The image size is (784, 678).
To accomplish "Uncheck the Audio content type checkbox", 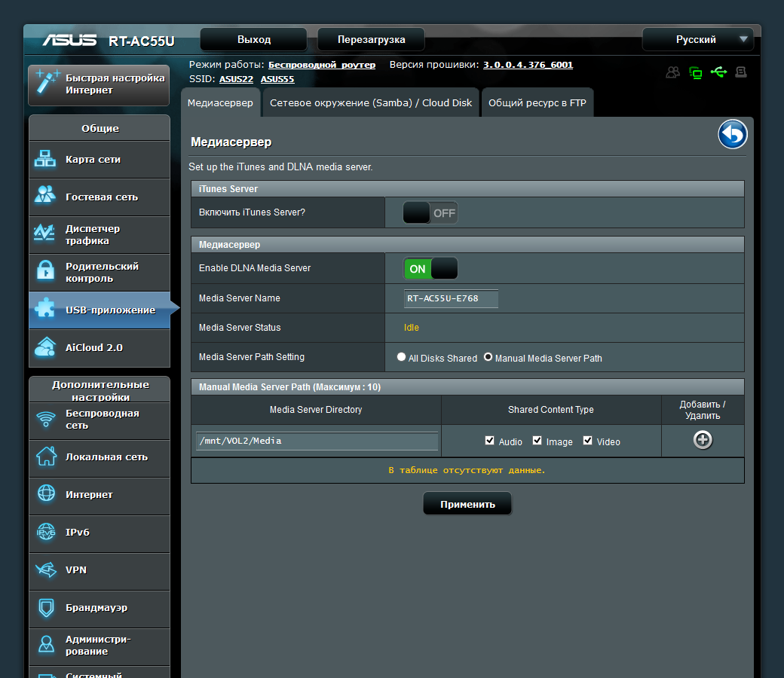I will click(x=490, y=441).
